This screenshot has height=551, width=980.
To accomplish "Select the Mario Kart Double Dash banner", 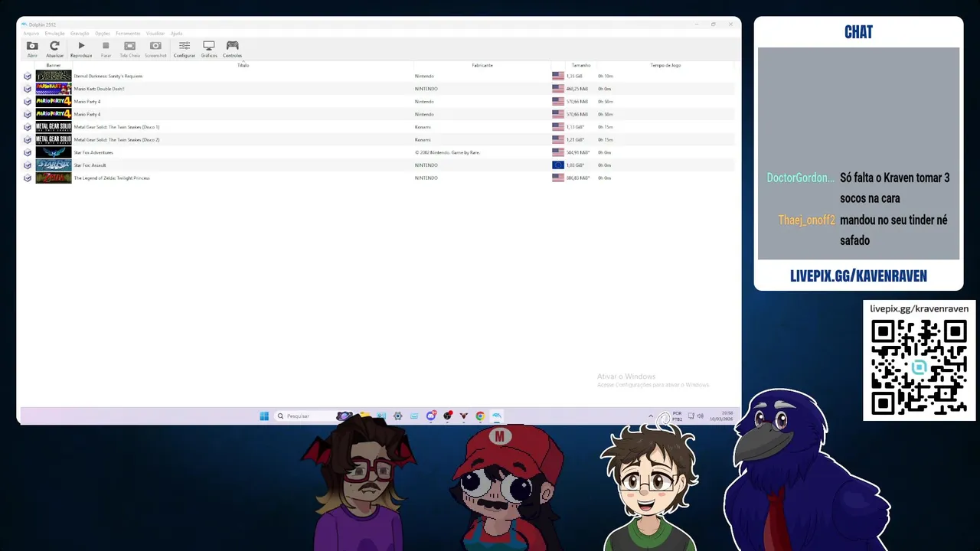I will pos(54,89).
